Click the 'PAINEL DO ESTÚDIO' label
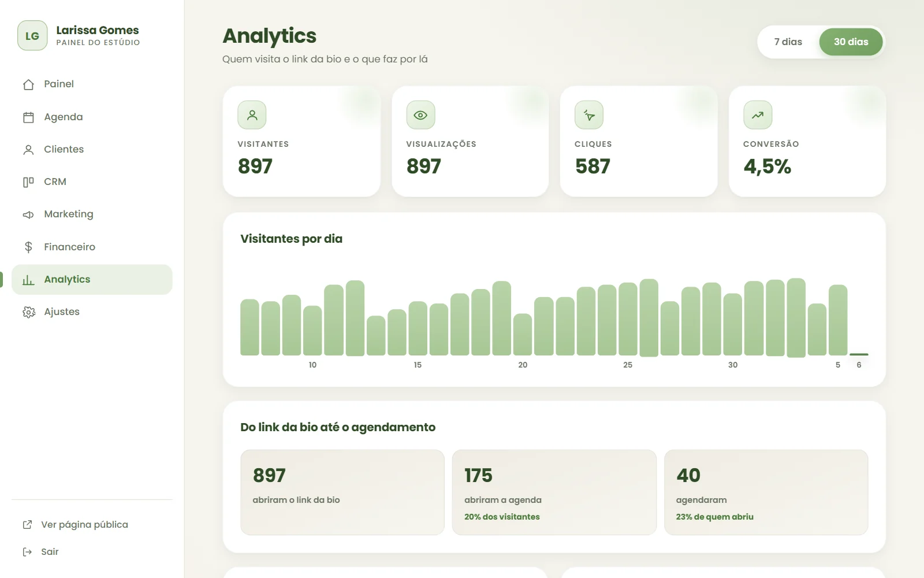The width and height of the screenshot is (924, 578). [x=98, y=43]
